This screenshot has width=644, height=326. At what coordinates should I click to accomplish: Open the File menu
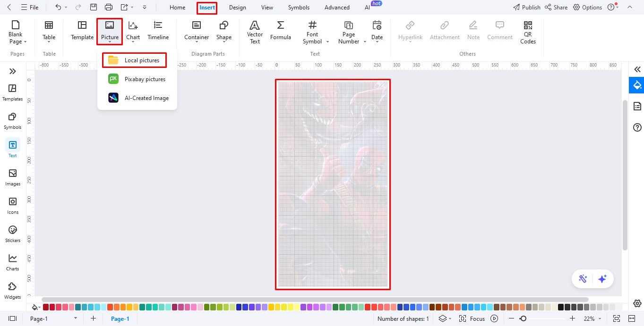click(x=29, y=8)
